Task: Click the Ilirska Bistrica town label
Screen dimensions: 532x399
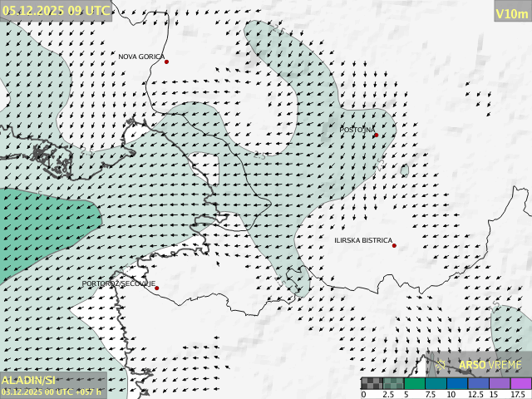Action: [362, 240]
